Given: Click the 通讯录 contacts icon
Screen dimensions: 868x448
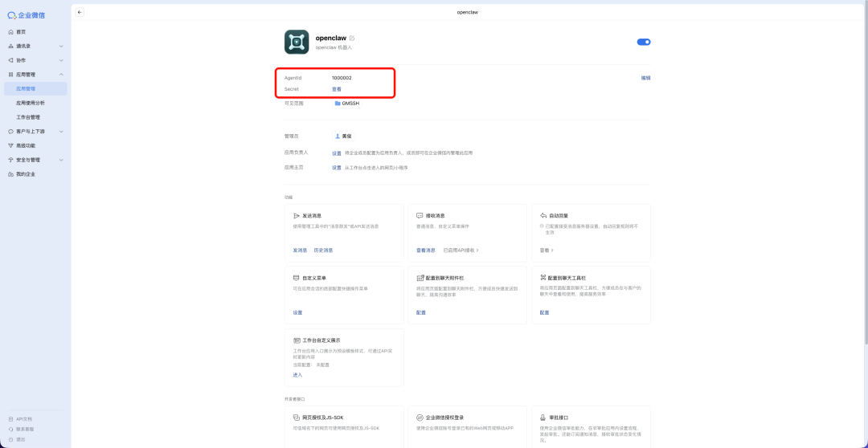Looking at the screenshot, I should (x=11, y=46).
